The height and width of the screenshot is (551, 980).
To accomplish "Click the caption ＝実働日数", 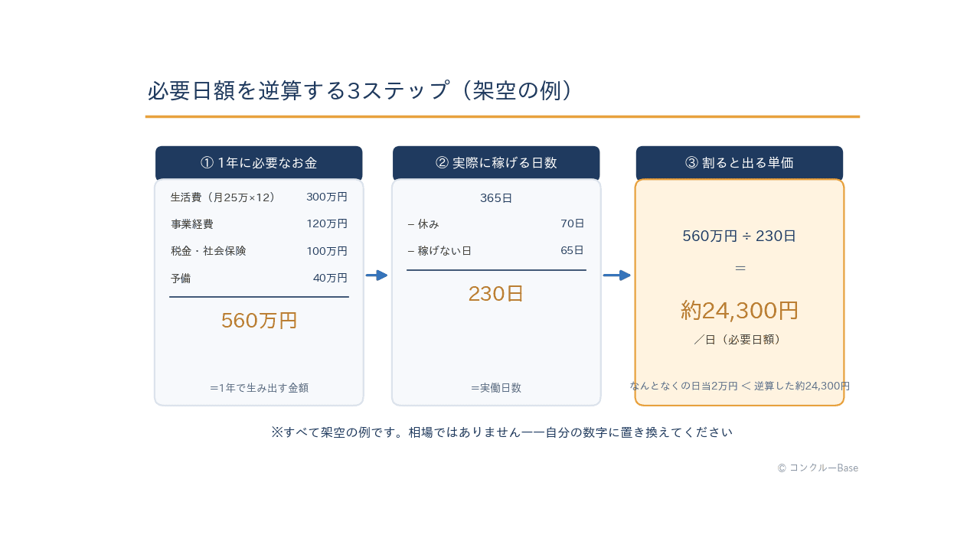I will tap(496, 388).
